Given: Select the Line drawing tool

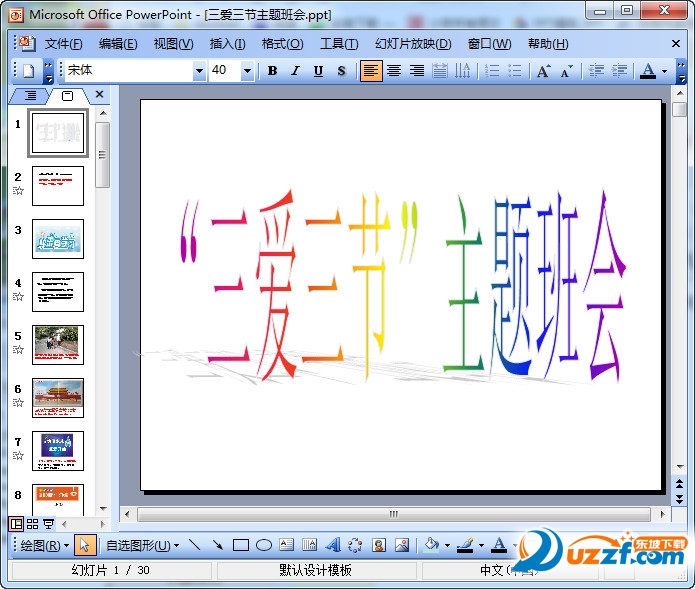Looking at the screenshot, I should [195, 545].
